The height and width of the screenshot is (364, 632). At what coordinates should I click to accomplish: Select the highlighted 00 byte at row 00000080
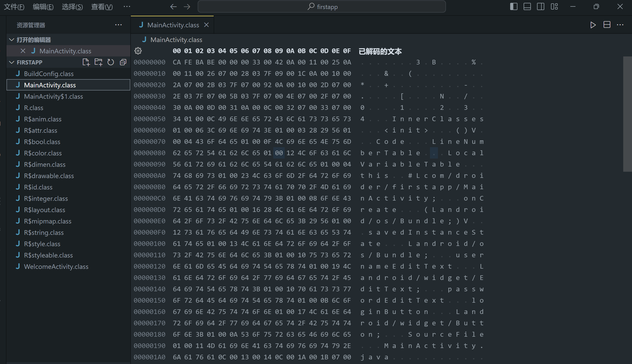click(279, 153)
